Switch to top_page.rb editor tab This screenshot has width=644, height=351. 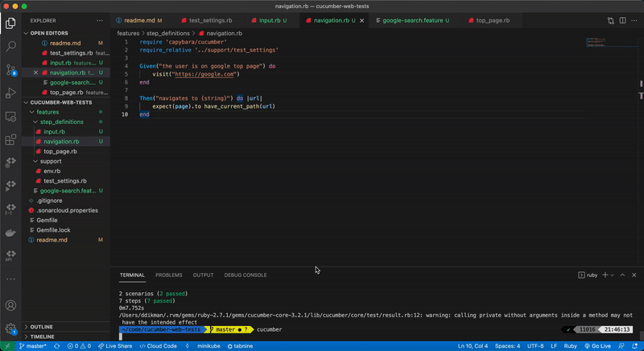[x=493, y=20]
